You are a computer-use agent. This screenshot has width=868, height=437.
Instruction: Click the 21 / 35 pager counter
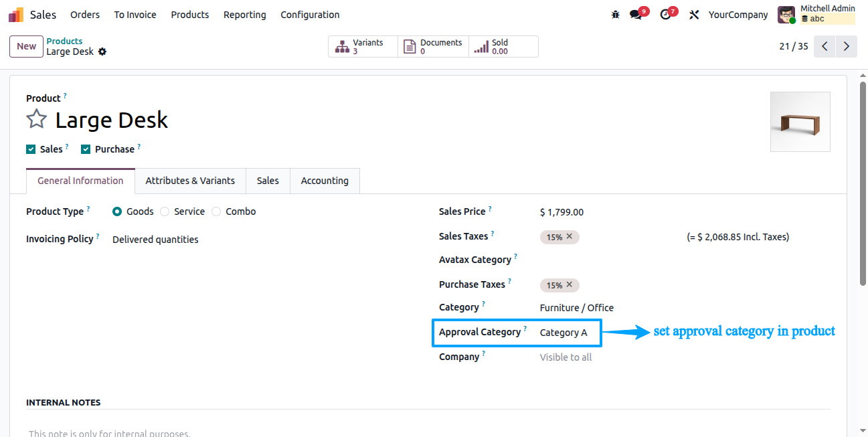pos(794,46)
